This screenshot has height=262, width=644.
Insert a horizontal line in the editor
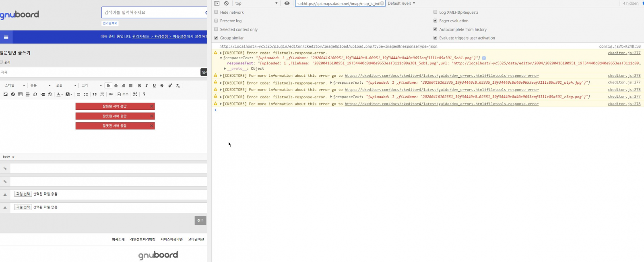(28, 95)
